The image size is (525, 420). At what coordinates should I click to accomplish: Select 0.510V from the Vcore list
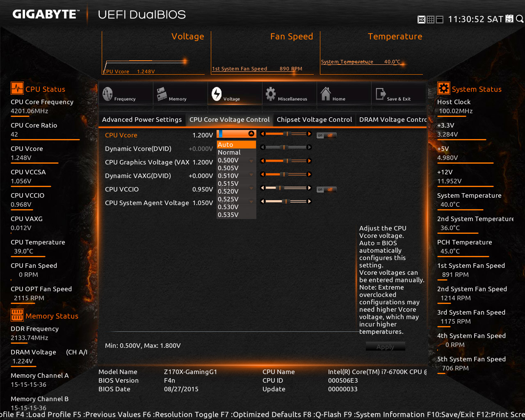236,176
